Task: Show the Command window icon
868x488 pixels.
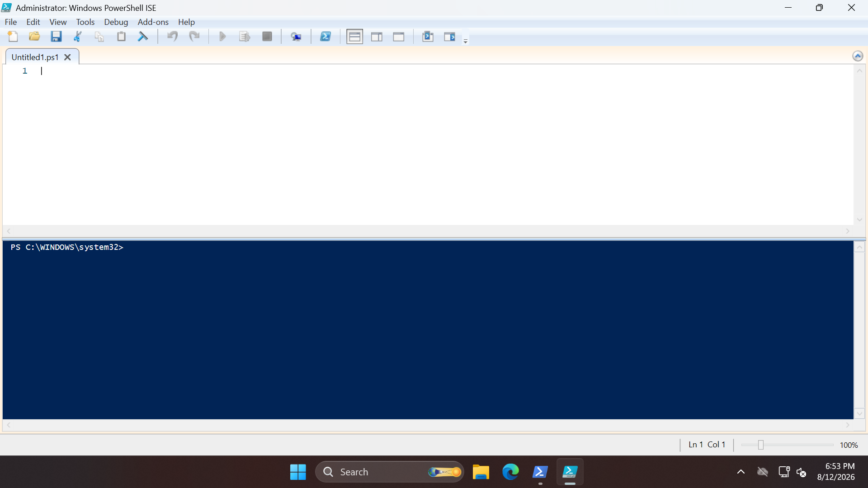Action: click(428, 37)
